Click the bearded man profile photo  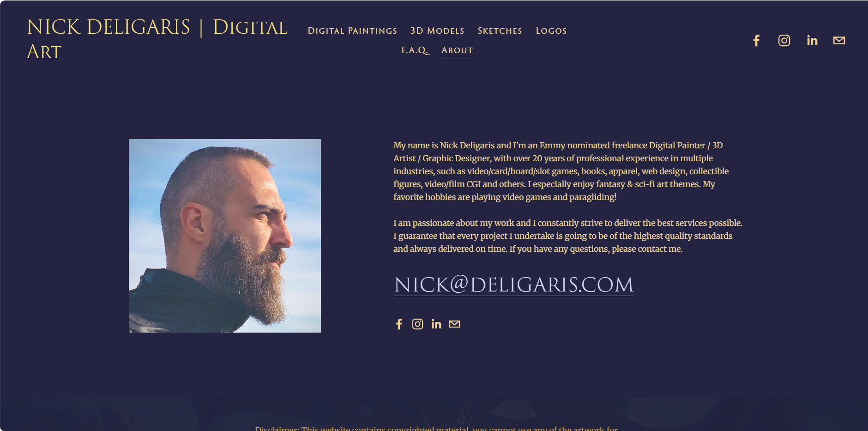pos(225,236)
